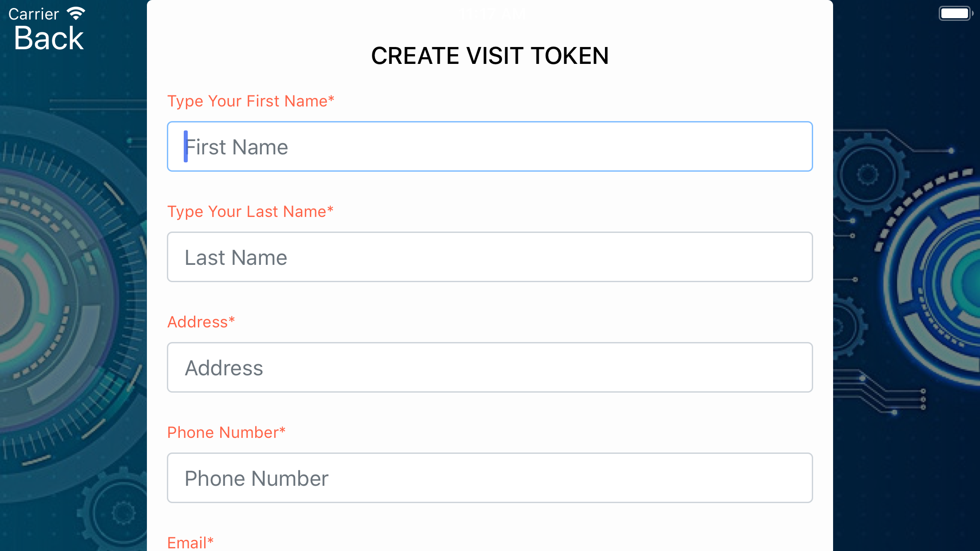Image resolution: width=980 pixels, height=551 pixels.
Task: Click the battery status icon
Action: click(956, 13)
